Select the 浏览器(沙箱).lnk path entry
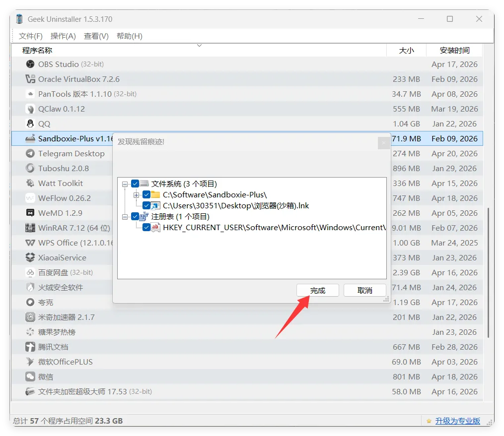 [236, 205]
